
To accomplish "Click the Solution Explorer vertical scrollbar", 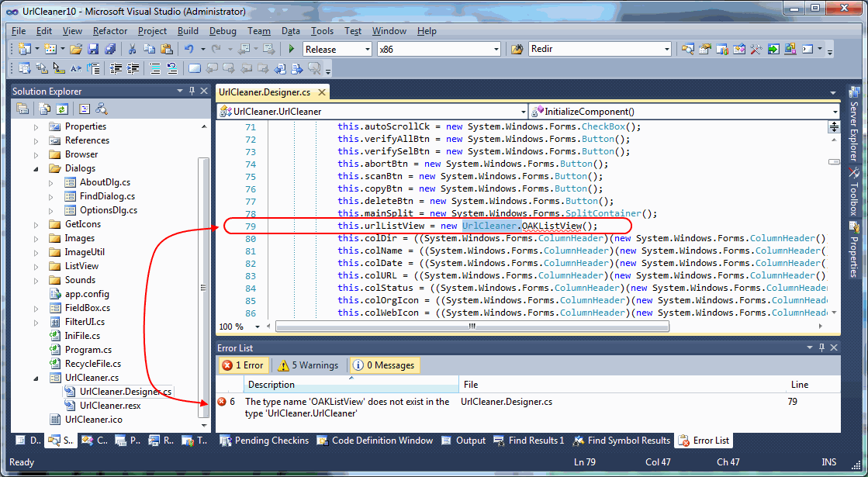I will click(x=204, y=287).
